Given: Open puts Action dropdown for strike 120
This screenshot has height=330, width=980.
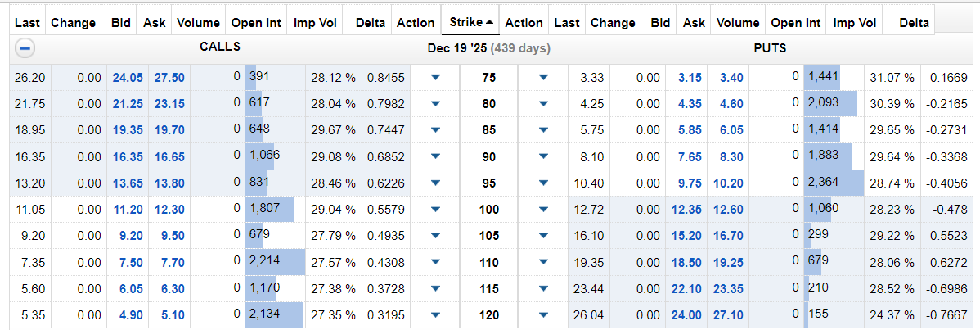Looking at the screenshot, I should tap(542, 315).
